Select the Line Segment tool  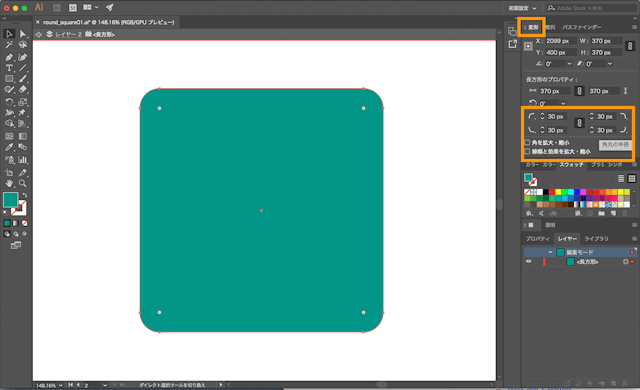pos(23,68)
